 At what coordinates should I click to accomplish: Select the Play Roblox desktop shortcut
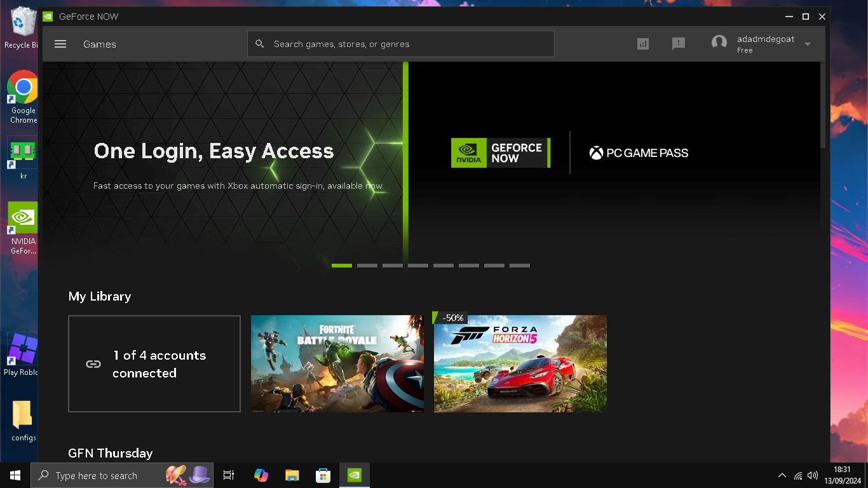pyautogui.click(x=22, y=355)
